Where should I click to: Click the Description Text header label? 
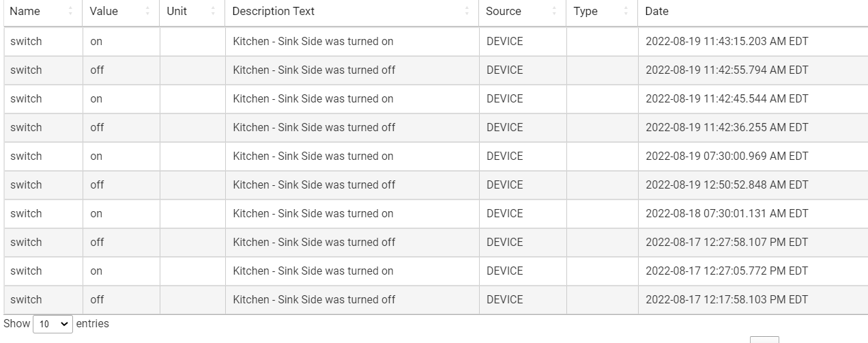274,11
